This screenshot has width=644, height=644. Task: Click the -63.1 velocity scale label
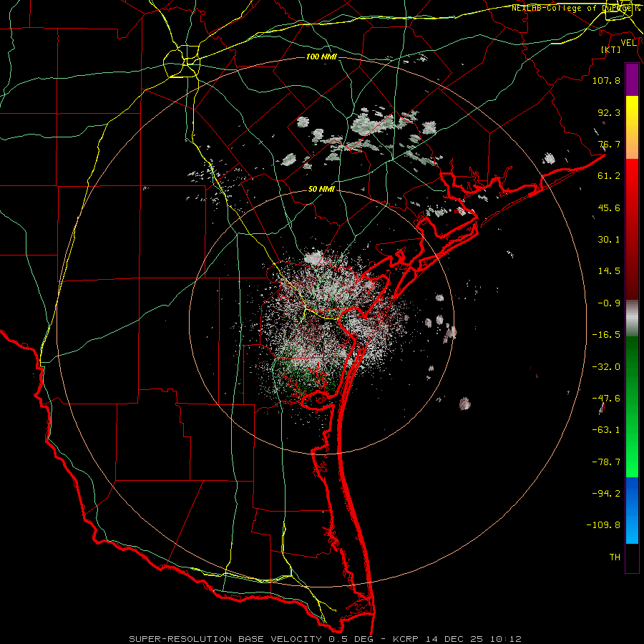[x=606, y=430]
